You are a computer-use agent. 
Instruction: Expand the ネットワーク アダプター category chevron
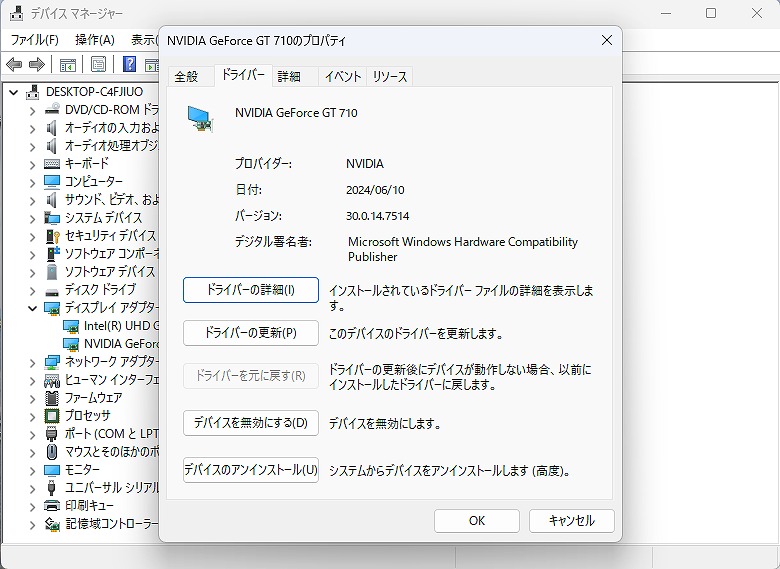tap(33, 361)
